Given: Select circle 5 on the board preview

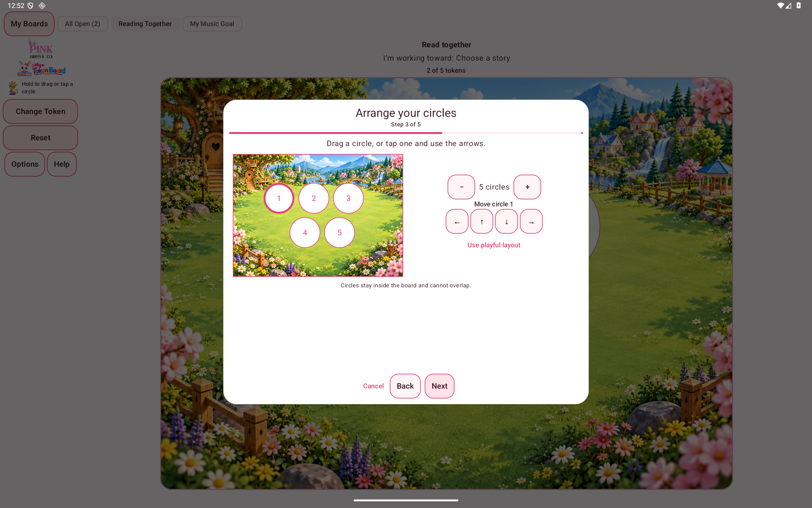Looking at the screenshot, I should point(340,232).
